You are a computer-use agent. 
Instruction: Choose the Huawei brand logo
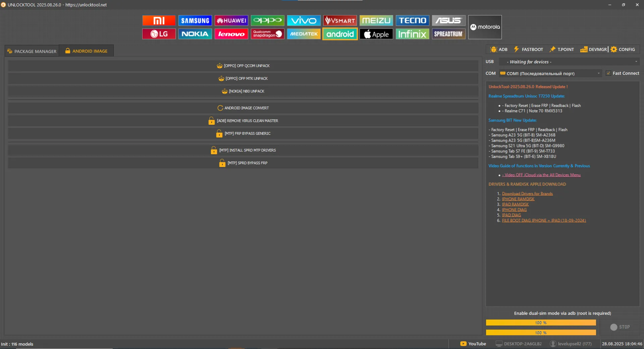tap(231, 20)
